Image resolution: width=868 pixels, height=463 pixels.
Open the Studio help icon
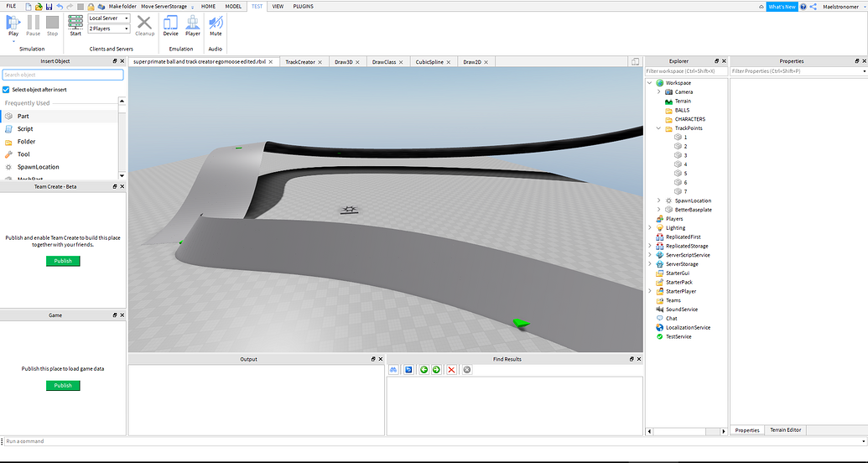[x=803, y=7]
